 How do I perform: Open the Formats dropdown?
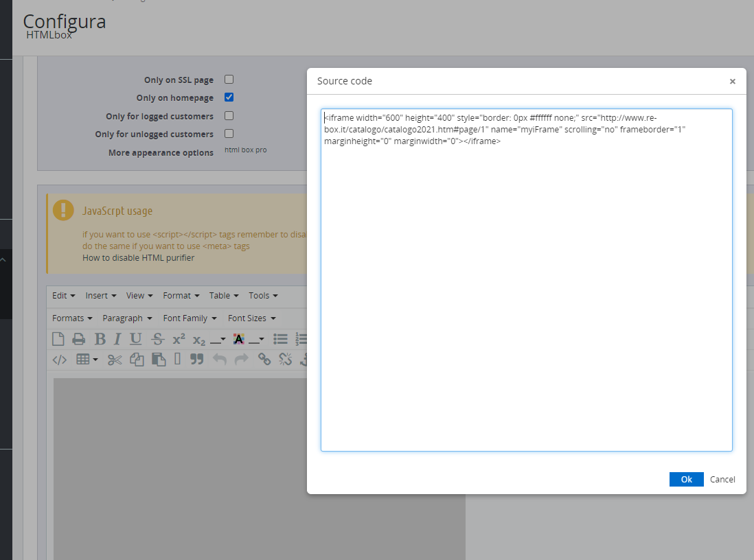[x=72, y=318]
